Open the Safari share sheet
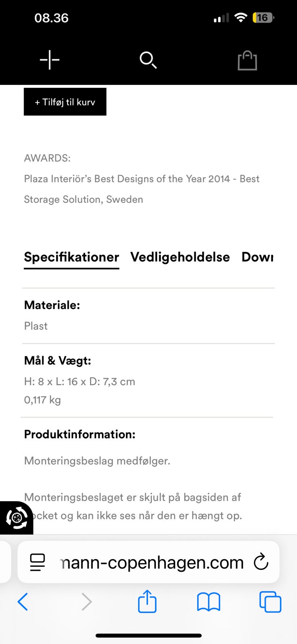 [x=147, y=601]
